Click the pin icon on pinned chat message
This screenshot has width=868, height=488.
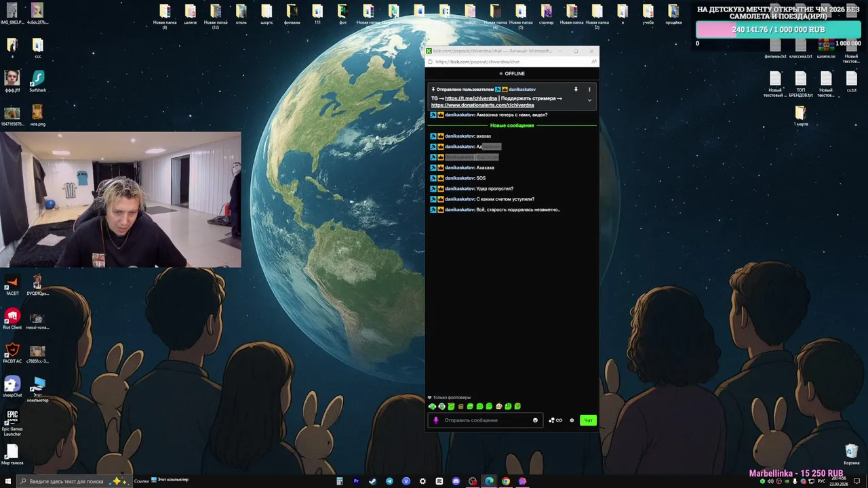(576, 89)
